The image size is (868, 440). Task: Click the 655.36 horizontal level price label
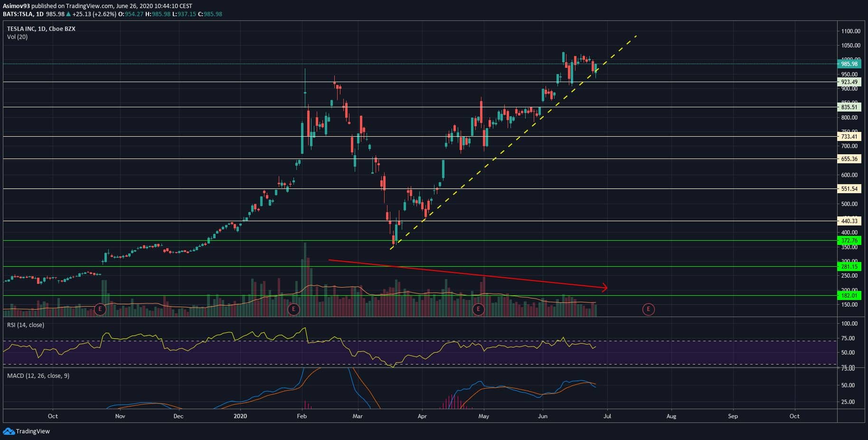[849, 159]
